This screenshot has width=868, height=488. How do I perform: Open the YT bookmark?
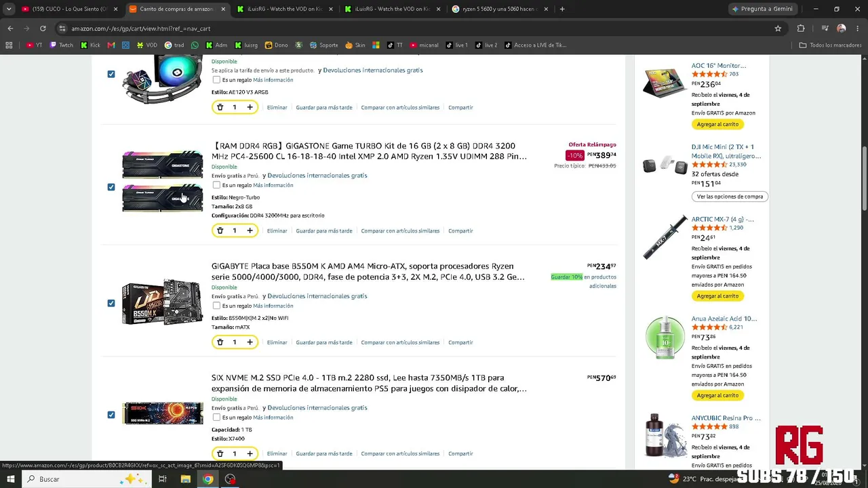[x=34, y=45]
